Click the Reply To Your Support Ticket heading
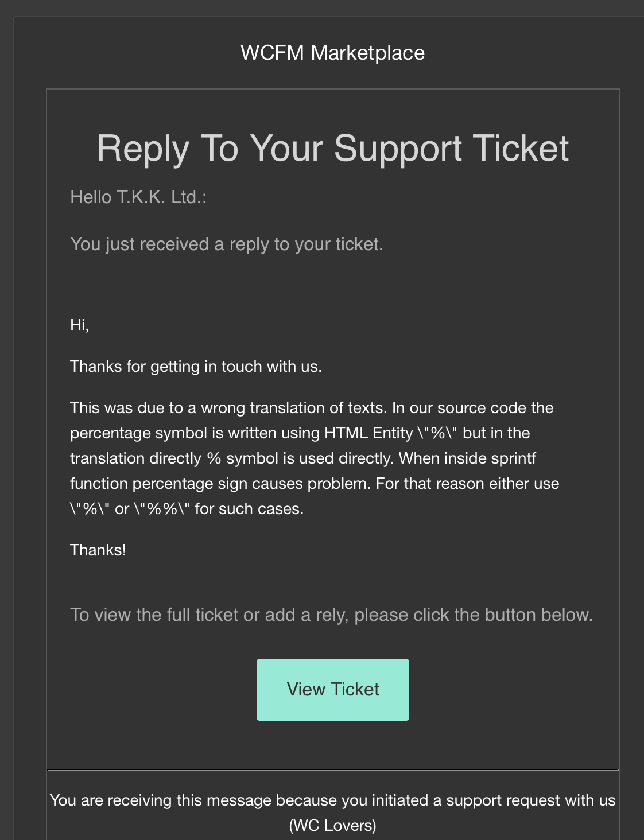644x840 pixels. (332, 149)
